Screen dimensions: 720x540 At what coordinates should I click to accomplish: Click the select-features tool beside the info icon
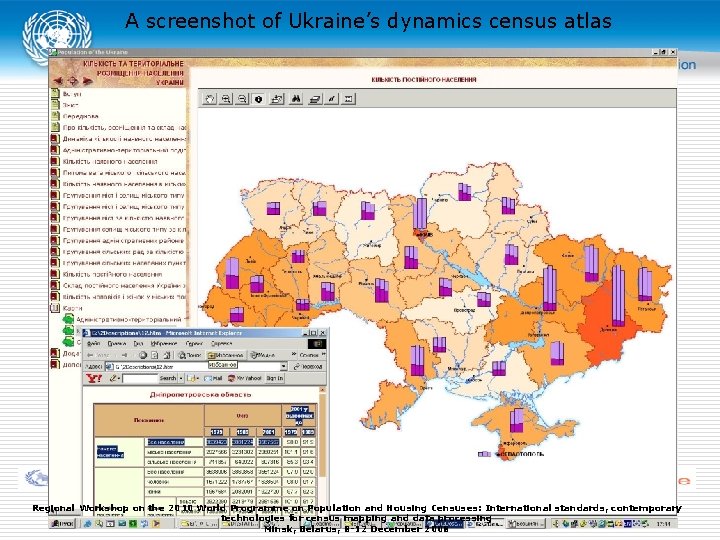276,99
